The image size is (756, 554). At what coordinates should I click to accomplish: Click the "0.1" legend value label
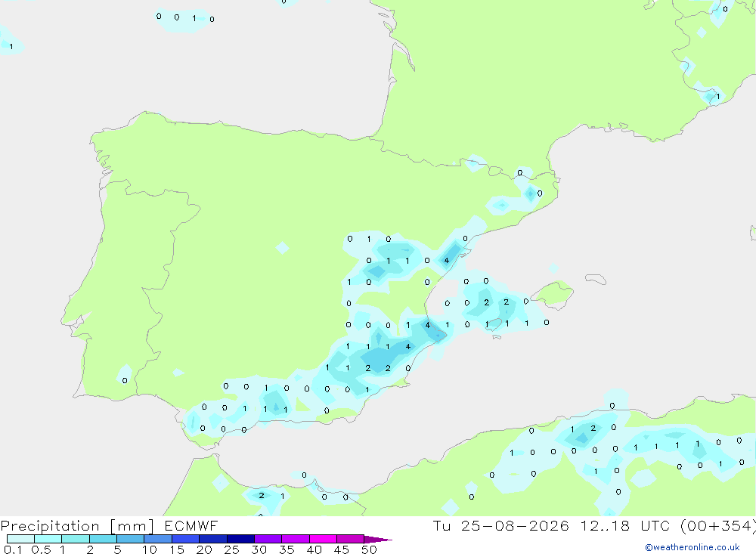coord(13,549)
